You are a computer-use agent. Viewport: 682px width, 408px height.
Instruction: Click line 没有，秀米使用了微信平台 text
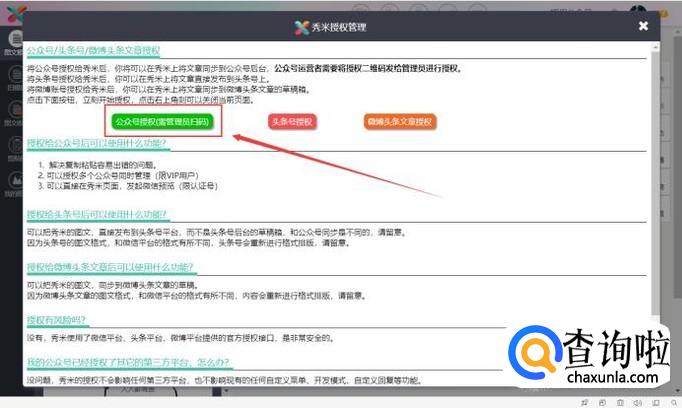[x=181, y=338]
